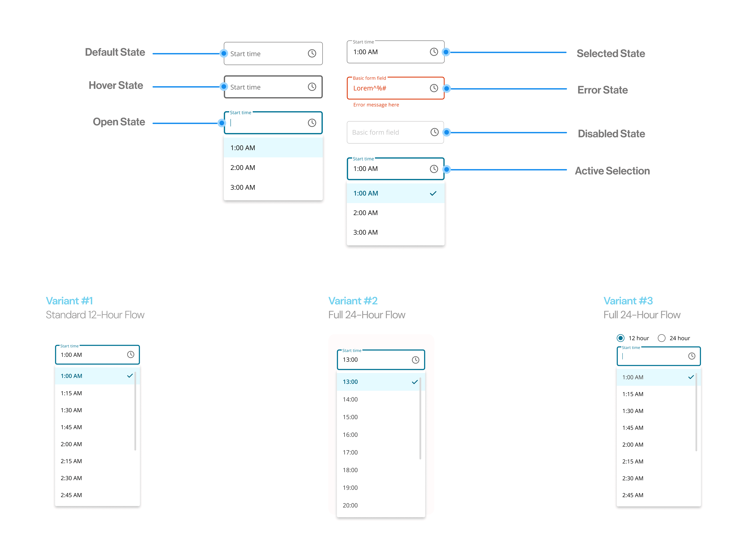756x559 pixels.
Task: Click clock icon in red Error State field
Action: 434,88
